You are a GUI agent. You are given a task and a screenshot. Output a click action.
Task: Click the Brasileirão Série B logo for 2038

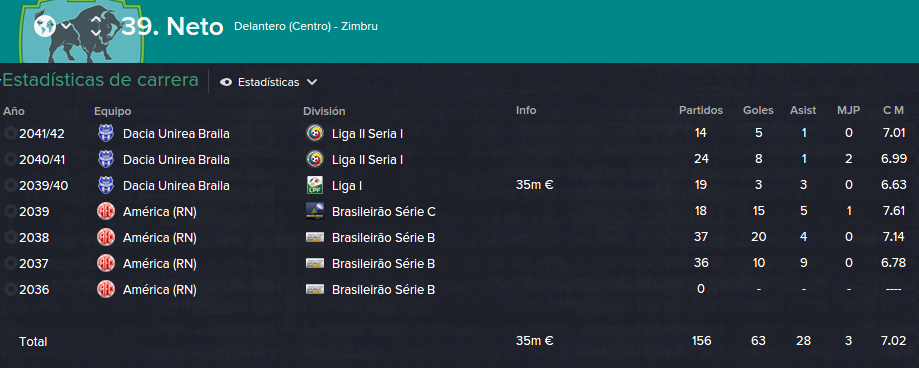tap(315, 237)
